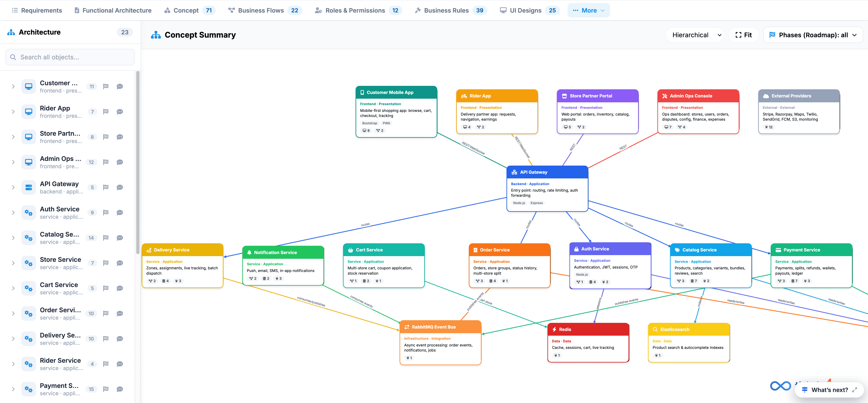Switch to the Business Rules tab
This screenshot has height=403, width=868.
(451, 10)
